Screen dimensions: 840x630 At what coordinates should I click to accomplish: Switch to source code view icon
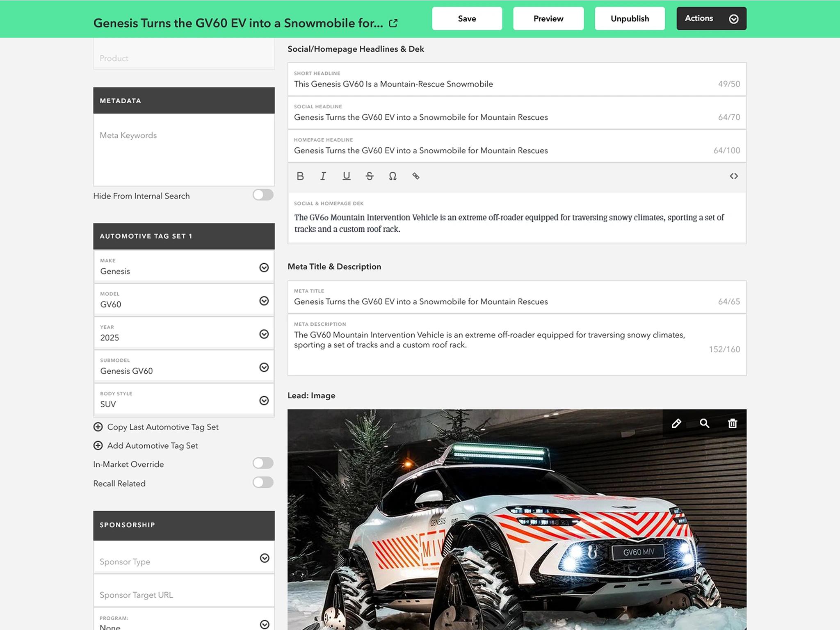coord(734,176)
